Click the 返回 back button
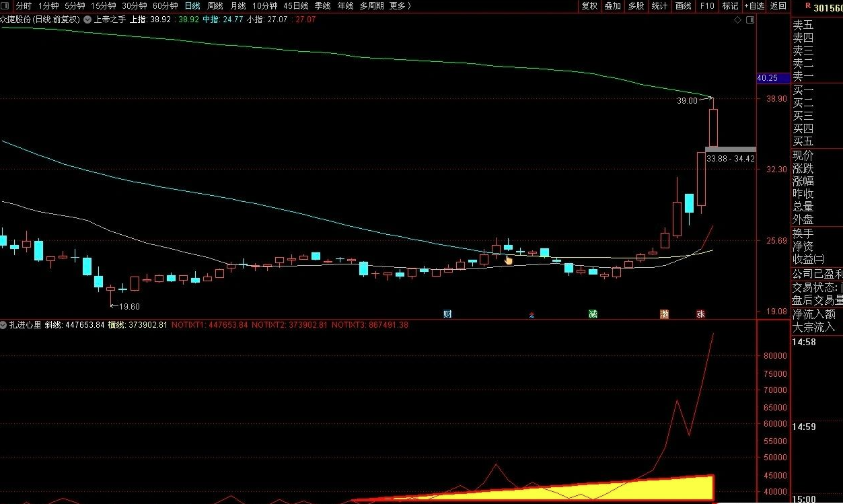Viewport: 843px width, 504px height. tap(778, 5)
